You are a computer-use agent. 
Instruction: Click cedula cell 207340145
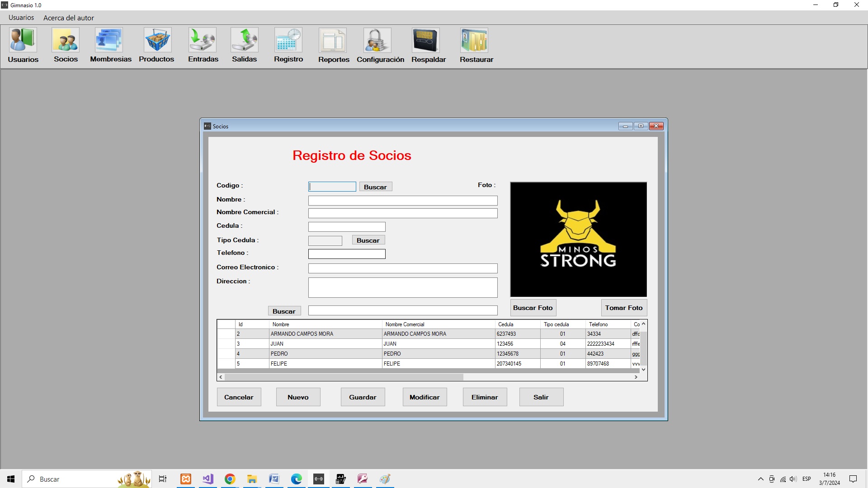click(518, 364)
